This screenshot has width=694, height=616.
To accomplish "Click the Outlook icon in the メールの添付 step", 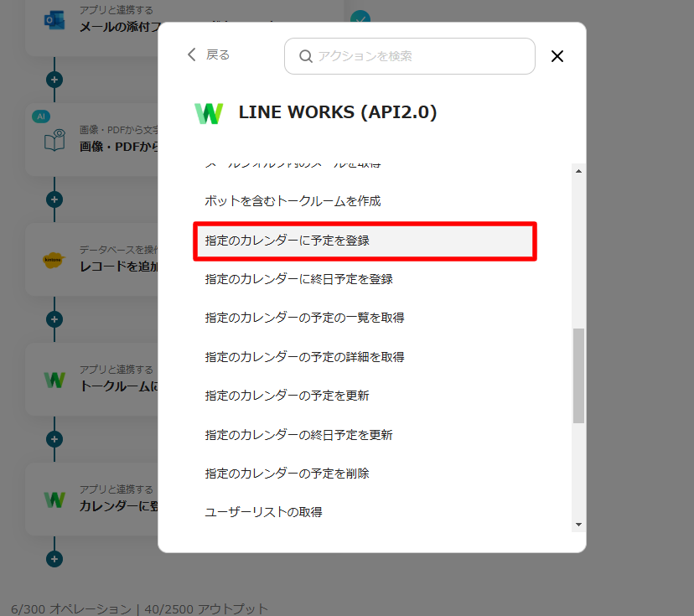I will click(54, 21).
